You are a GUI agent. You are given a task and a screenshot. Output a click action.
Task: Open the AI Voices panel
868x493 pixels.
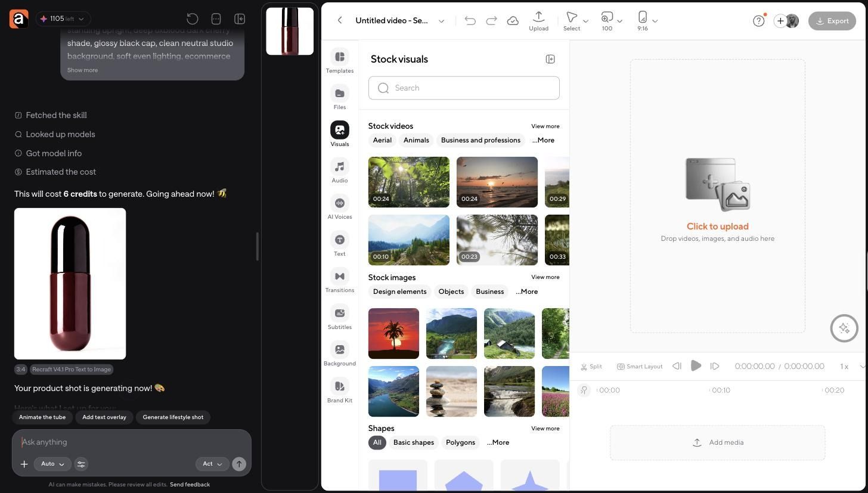[339, 208]
